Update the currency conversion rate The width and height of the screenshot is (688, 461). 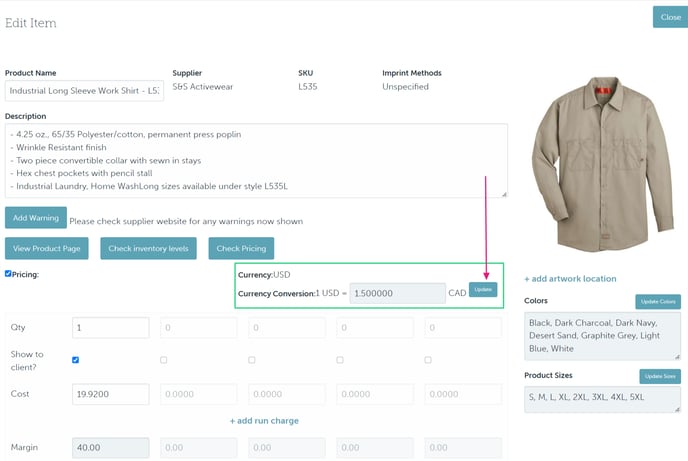(x=483, y=289)
